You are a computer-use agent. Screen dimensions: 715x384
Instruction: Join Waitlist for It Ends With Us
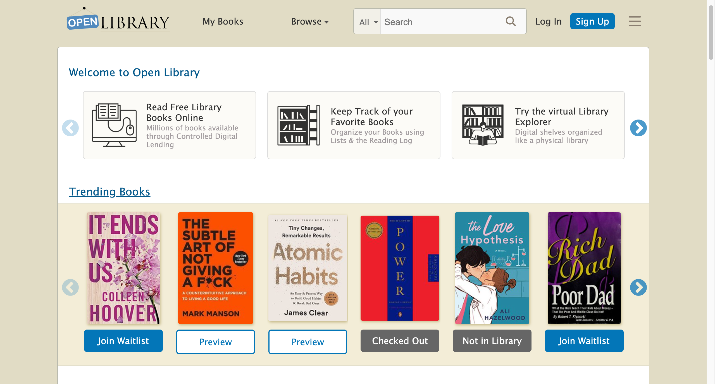click(x=123, y=341)
